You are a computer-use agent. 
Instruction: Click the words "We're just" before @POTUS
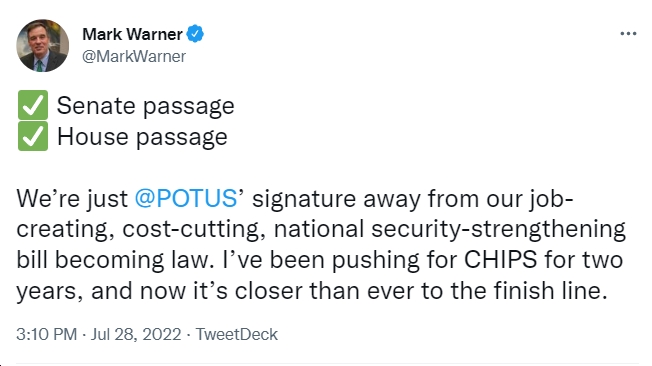pyautogui.click(x=72, y=199)
